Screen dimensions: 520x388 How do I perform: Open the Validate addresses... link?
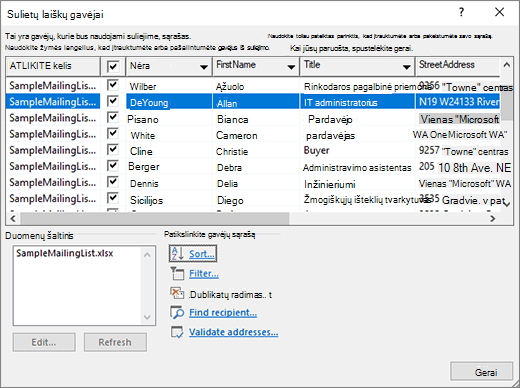pyautogui.click(x=233, y=332)
